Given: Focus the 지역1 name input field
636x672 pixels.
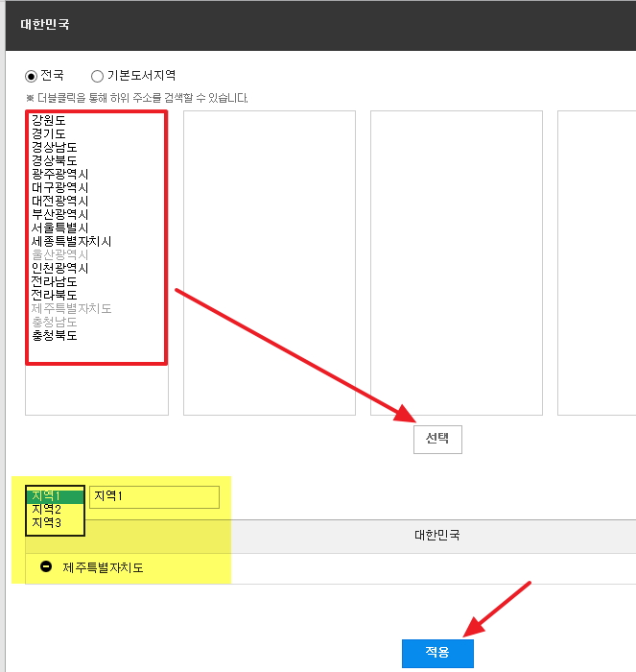Looking at the screenshot, I should click(x=154, y=497).
